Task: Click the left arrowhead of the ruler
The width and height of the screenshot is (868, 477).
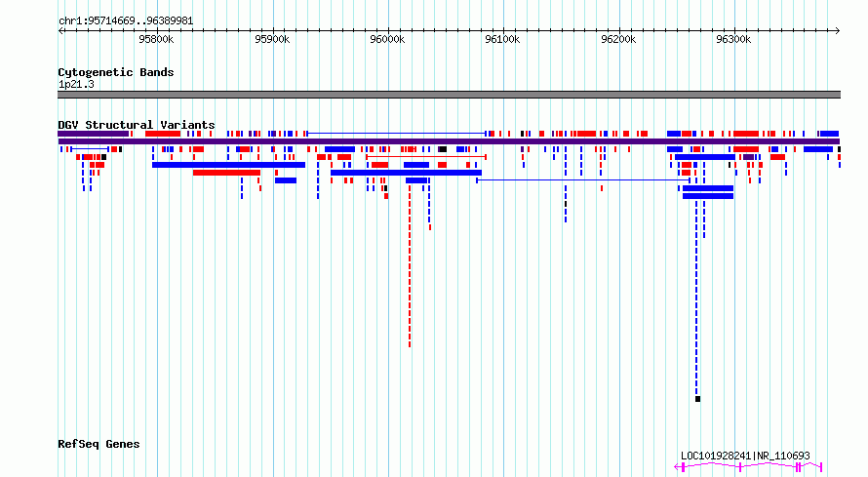Action: (60, 31)
